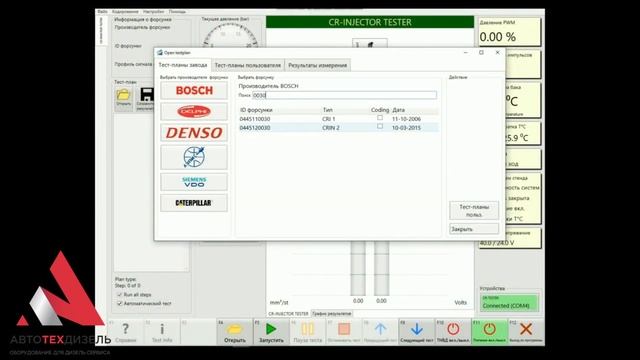This screenshot has width=640, height=360.
Task: Click the date 11-10-2006 cell
Action: tap(406, 119)
